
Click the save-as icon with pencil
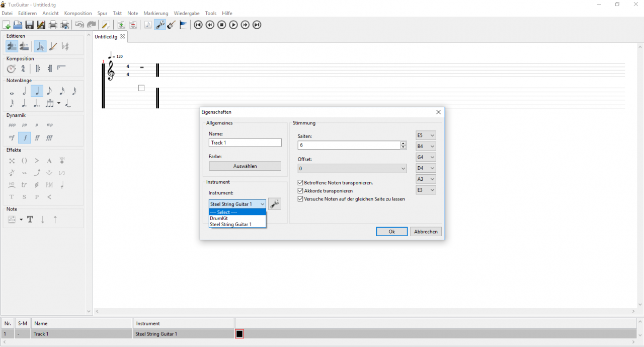click(41, 25)
